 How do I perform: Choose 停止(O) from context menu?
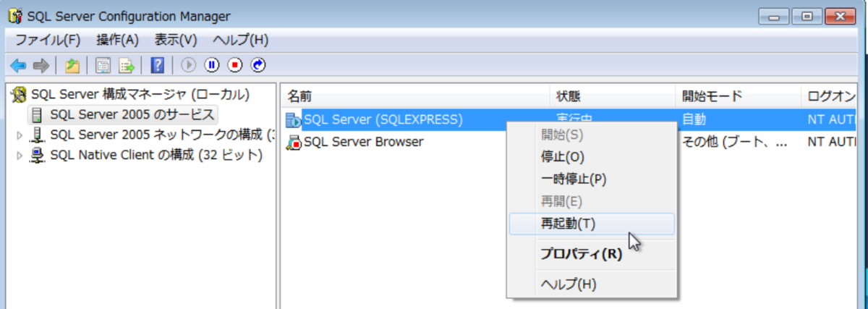click(592, 156)
